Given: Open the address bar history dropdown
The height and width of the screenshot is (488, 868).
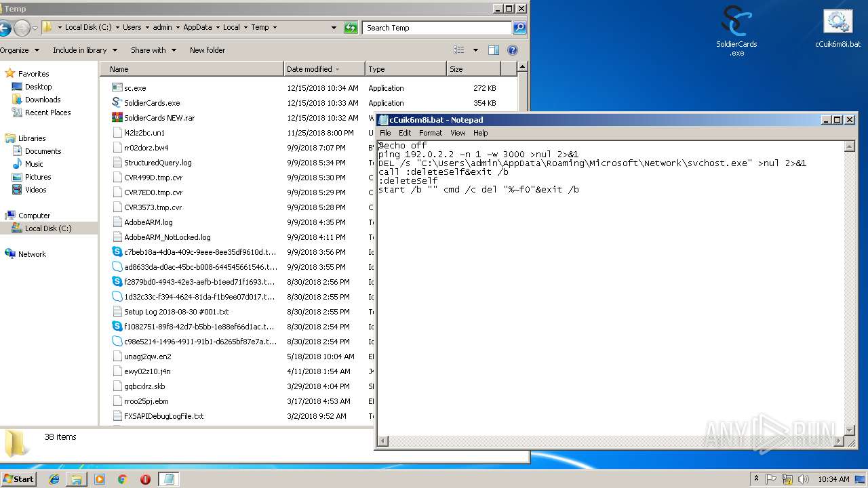Looking at the screenshot, I should pos(334,28).
